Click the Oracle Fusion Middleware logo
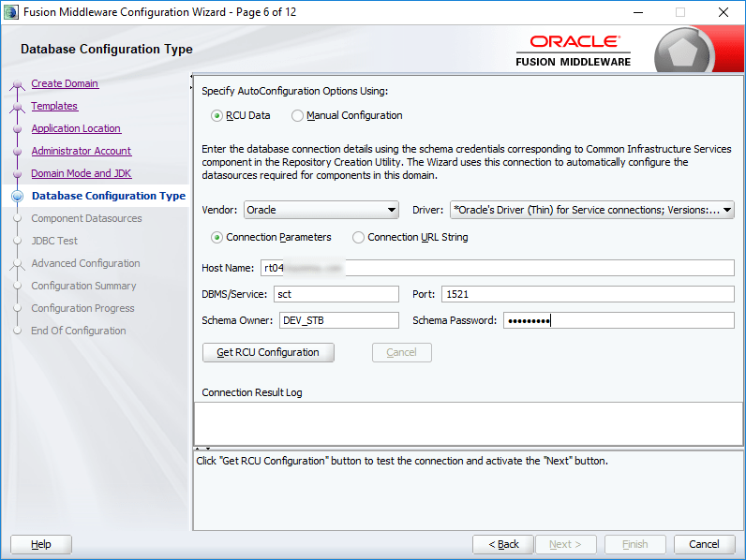 (x=574, y=51)
